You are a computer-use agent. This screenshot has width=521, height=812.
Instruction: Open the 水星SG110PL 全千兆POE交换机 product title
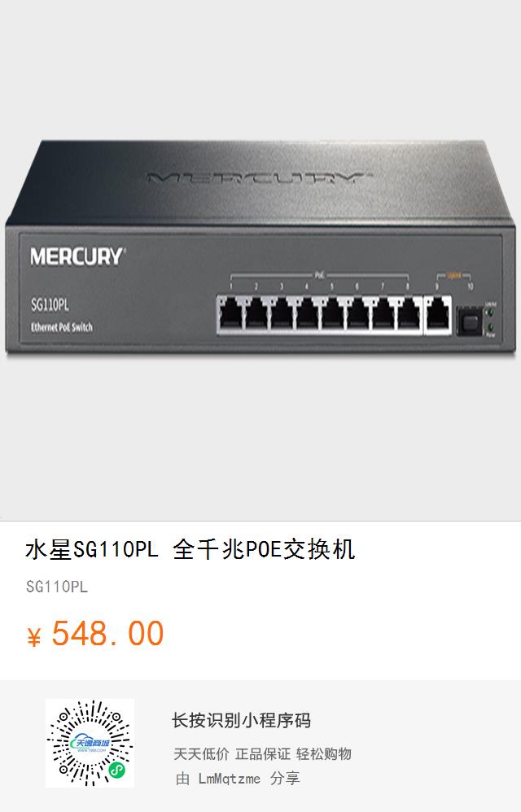[190, 549]
